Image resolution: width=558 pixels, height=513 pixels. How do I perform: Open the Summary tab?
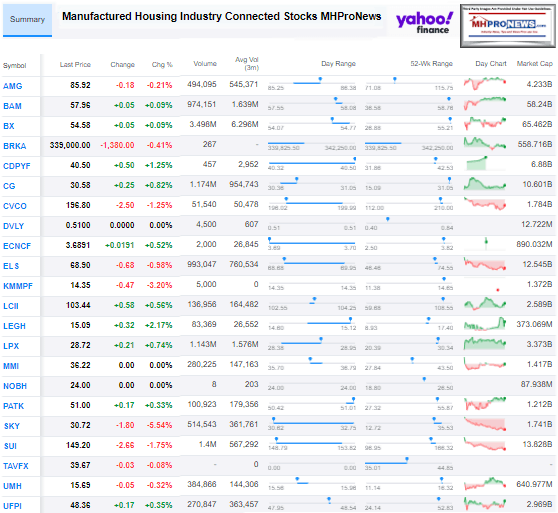pyautogui.click(x=27, y=20)
